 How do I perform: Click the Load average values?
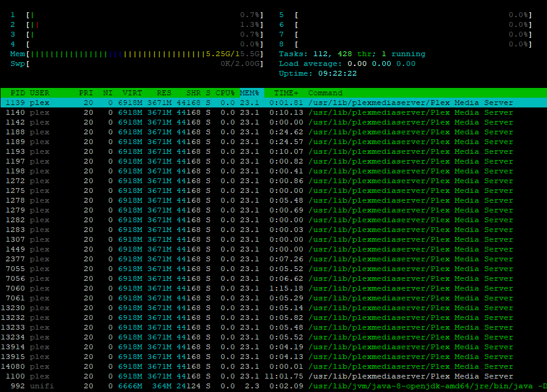382,64
